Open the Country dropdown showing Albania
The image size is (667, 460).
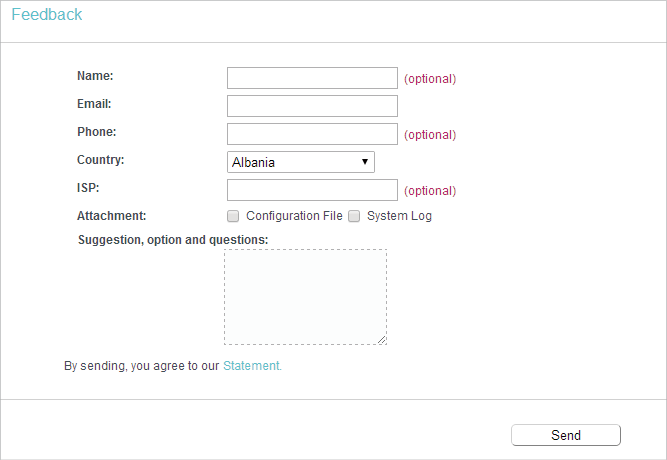pyautogui.click(x=301, y=162)
